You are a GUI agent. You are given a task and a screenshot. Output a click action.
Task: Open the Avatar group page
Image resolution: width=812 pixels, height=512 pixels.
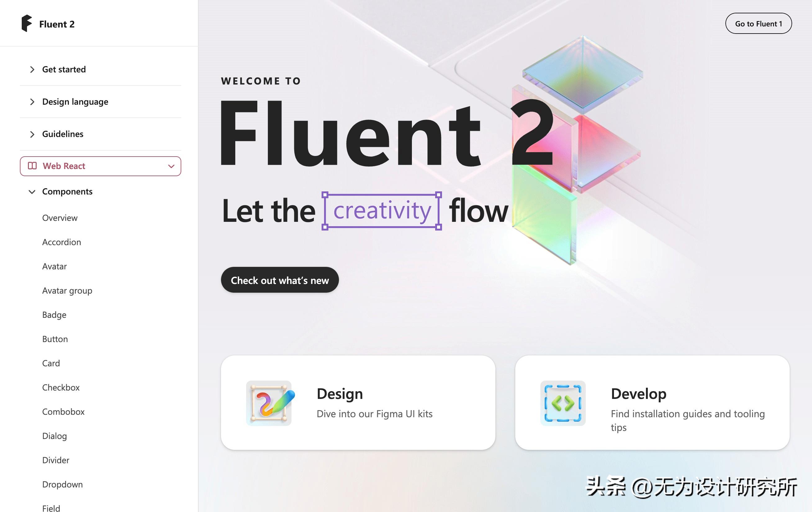click(67, 290)
